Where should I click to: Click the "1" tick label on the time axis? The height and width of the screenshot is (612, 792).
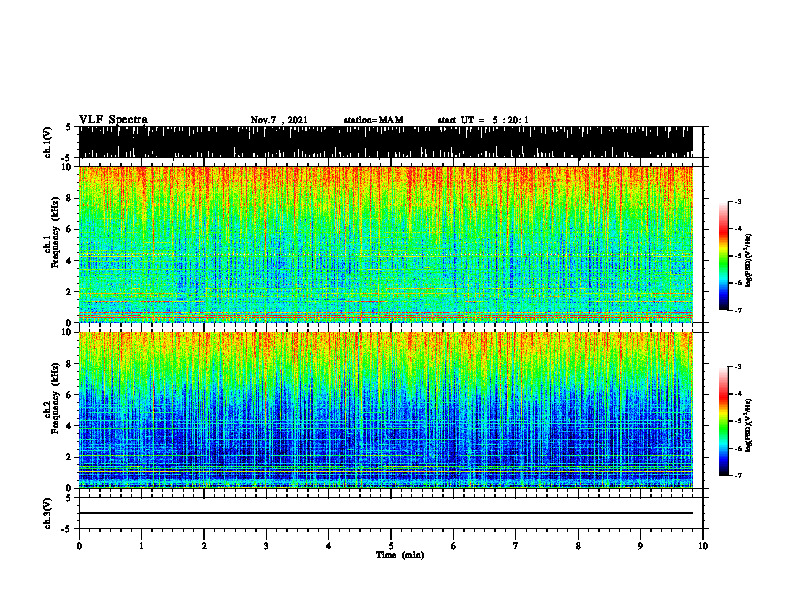pyautogui.click(x=141, y=546)
